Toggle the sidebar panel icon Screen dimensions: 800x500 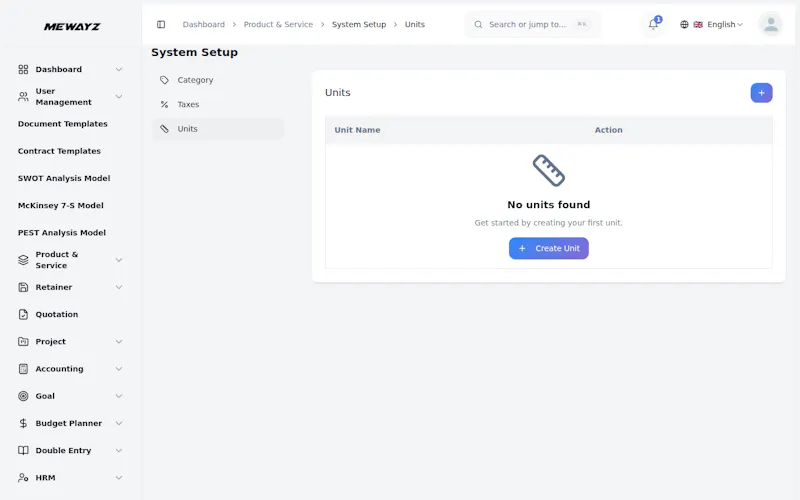tap(161, 24)
